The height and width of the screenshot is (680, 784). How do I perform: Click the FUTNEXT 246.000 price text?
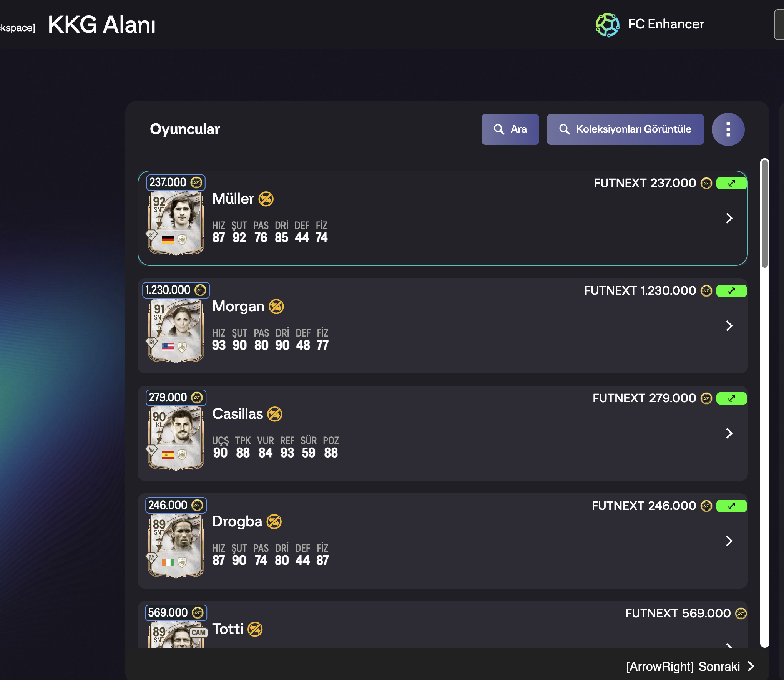pos(644,506)
